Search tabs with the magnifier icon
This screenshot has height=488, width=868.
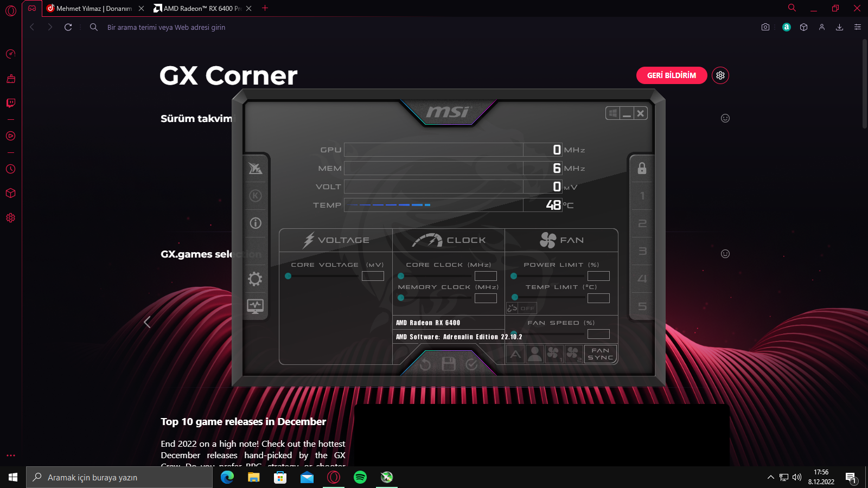[x=792, y=8]
